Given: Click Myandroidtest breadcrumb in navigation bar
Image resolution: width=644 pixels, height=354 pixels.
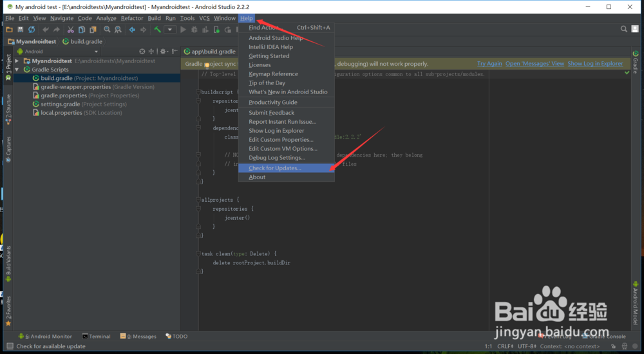Looking at the screenshot, I should click(32, 41).
